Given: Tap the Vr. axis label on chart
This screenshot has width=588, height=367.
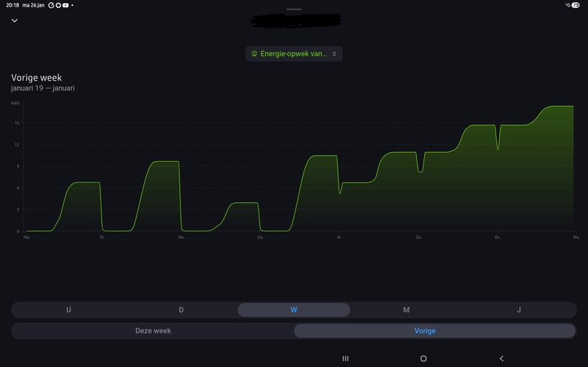Looking at the screenshot, I should click(339, 237).
